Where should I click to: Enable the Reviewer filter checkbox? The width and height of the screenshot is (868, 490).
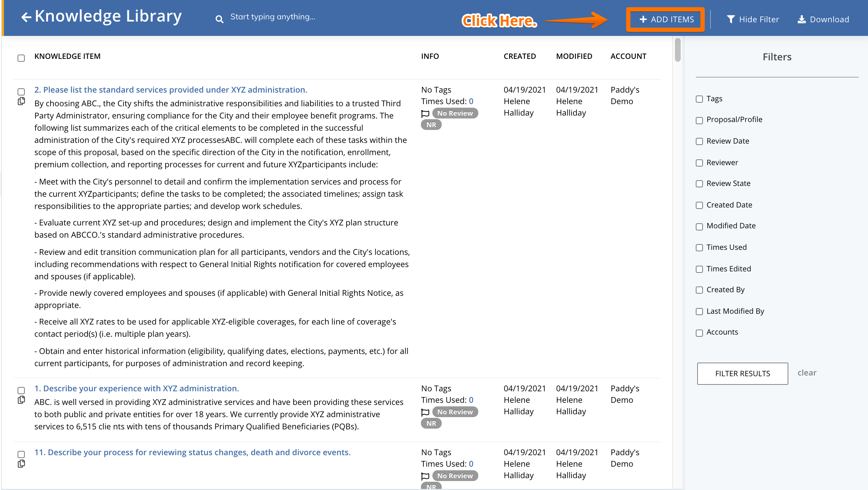[x=699, y=163]
